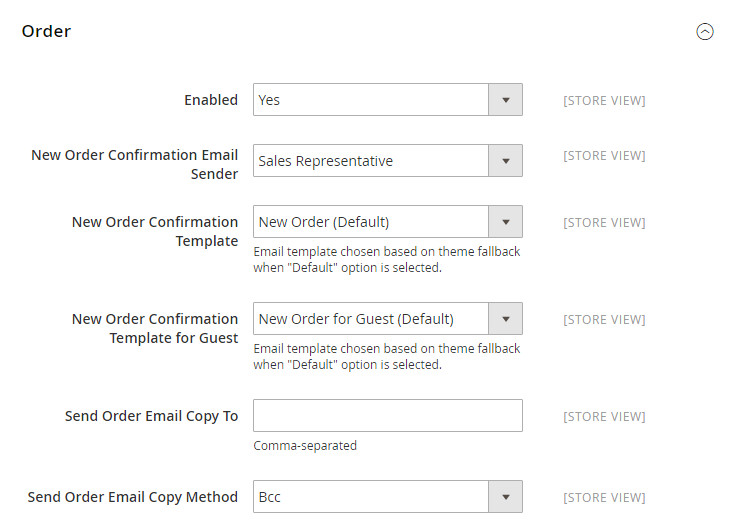Expand the New Order (Default) template dropdown
The height and width of the screenshot is (526, 743).
coord(387,222)
